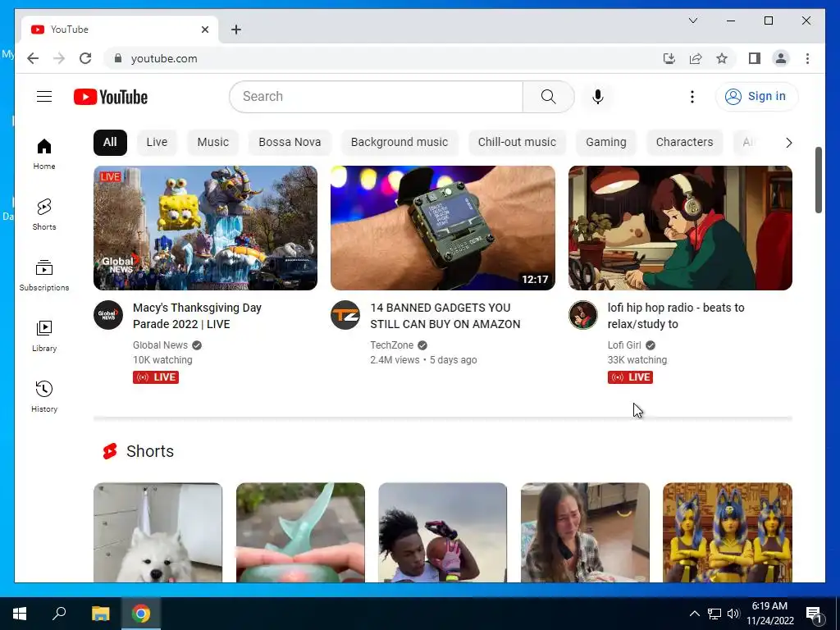840x630 pixels.
Task: Select the Live filter chip
Action: [x=157, y=143]
